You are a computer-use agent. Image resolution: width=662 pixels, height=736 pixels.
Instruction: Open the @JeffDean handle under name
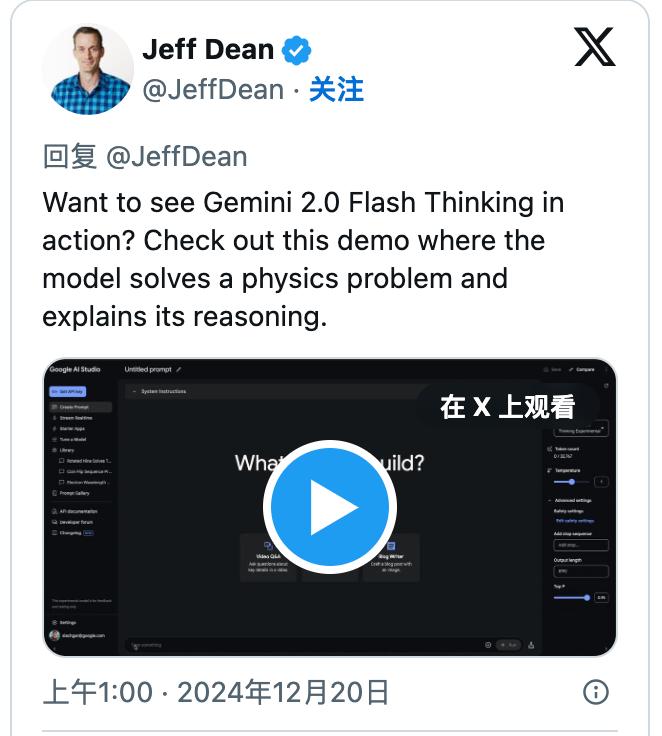pos(213,89)
